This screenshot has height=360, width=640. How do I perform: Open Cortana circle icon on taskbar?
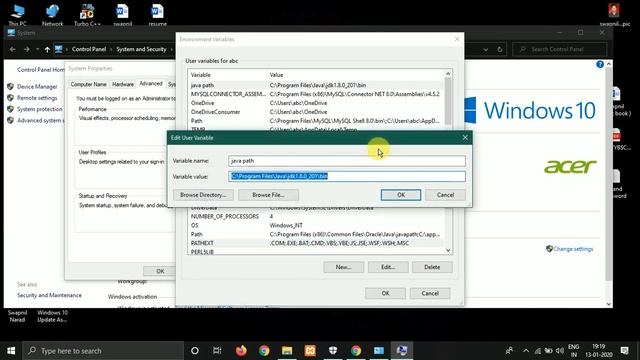(x=195, y=351)
